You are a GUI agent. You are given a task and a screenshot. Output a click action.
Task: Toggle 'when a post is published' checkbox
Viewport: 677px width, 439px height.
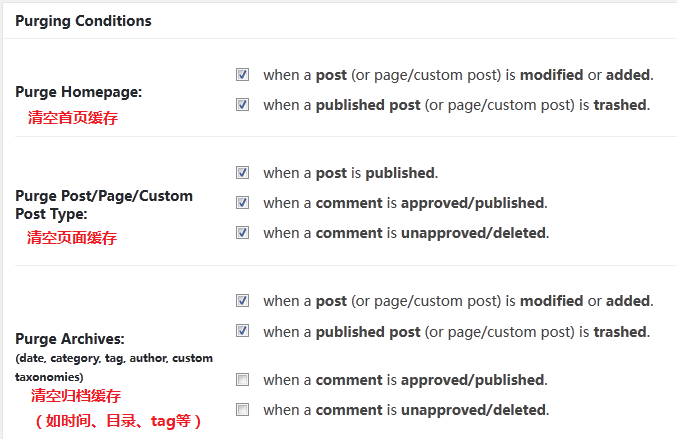click(243, 172)
